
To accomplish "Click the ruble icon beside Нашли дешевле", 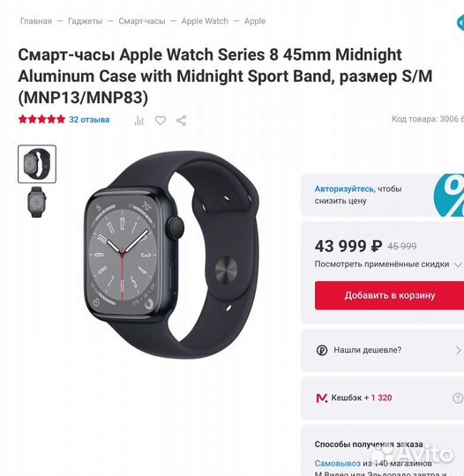I will click(322, 350).
